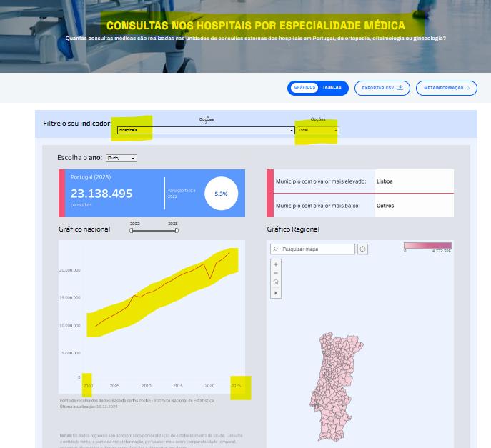
Task: Expand the map tools arrow
Action: click(276, 293)
